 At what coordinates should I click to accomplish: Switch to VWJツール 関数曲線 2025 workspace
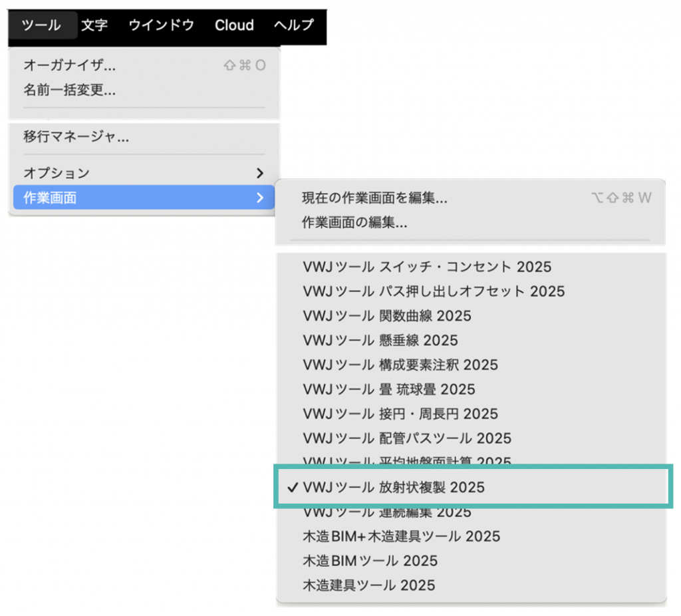coord(471,316)
